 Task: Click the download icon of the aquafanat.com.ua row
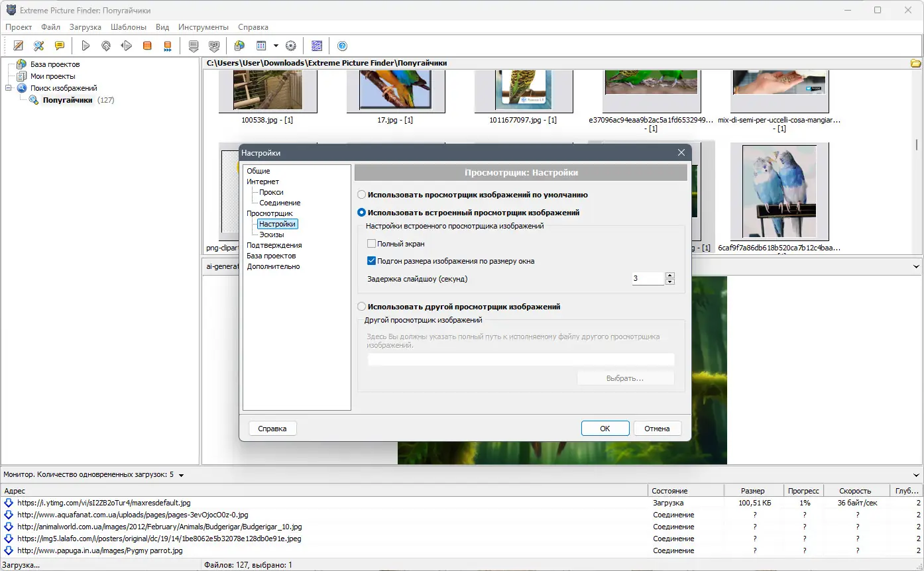(x=9, y=515)
